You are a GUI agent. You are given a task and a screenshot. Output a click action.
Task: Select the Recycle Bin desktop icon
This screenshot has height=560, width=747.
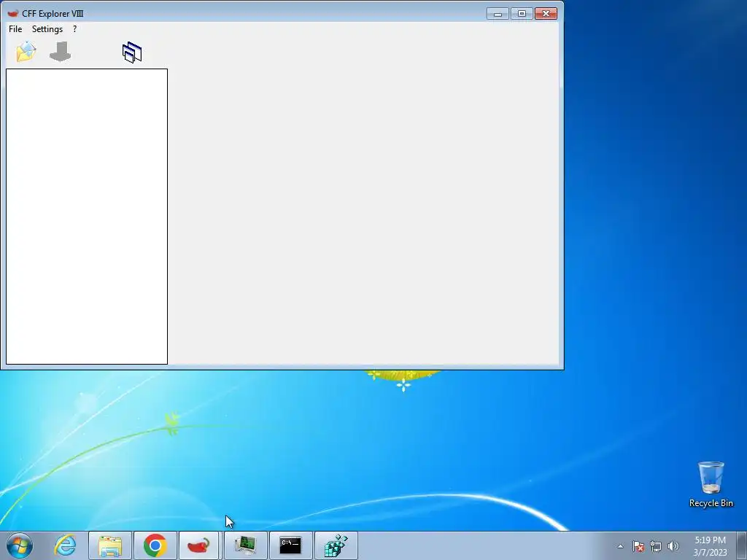711,484
